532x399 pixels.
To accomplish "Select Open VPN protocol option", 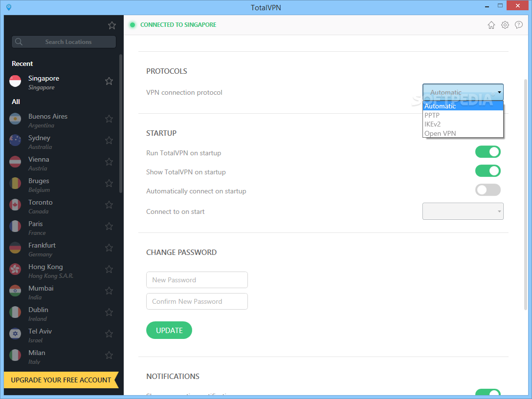I will point(463,133).
